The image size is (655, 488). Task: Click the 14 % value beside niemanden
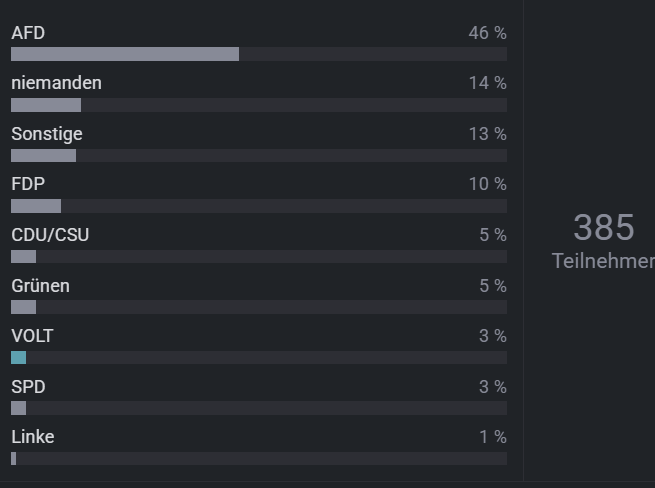[x=487, y=83]
